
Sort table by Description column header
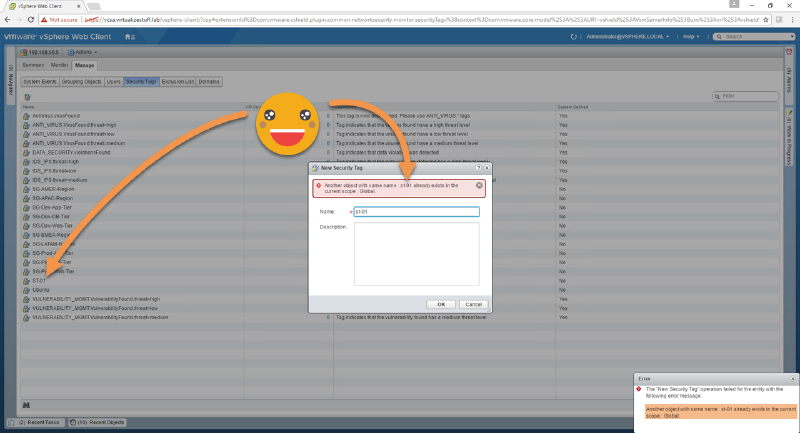click(444, 107)
